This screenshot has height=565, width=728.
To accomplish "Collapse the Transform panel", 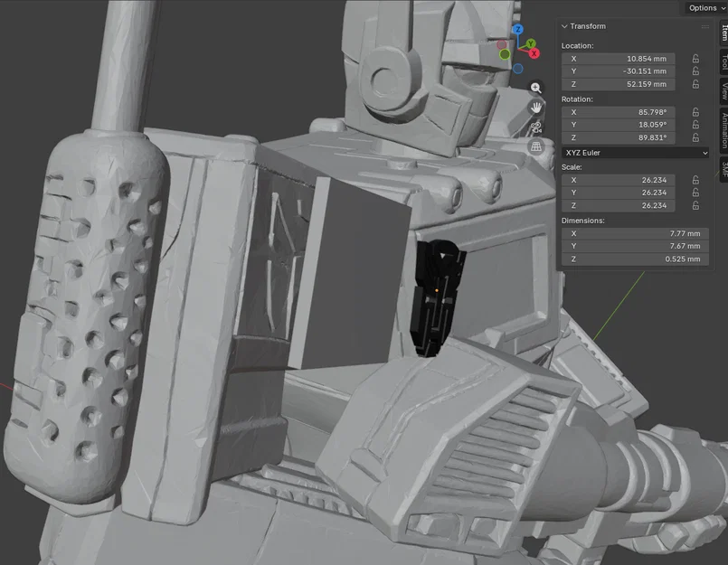I will point(564,26).
